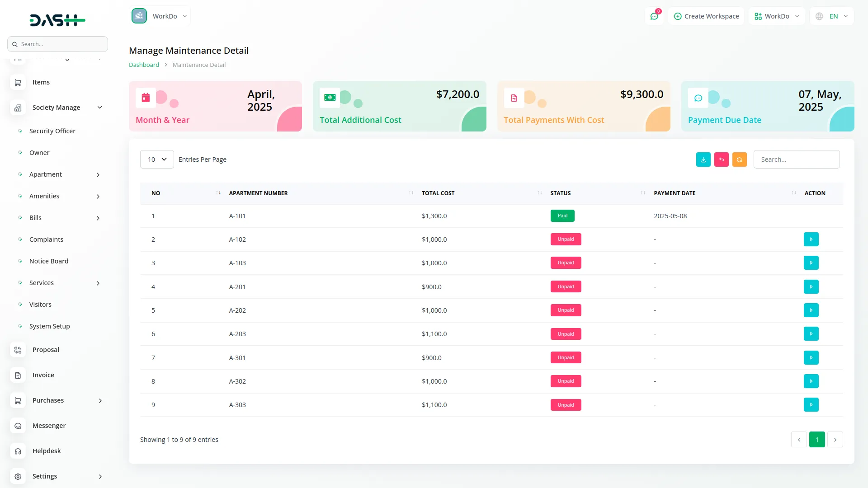Open the entries per page dropdown
868x488 pixels.
pyautogui.click(x=157, y=160)
